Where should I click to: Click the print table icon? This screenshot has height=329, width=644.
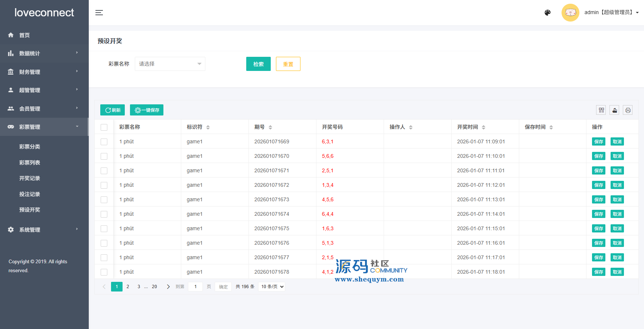coord(628,110)
